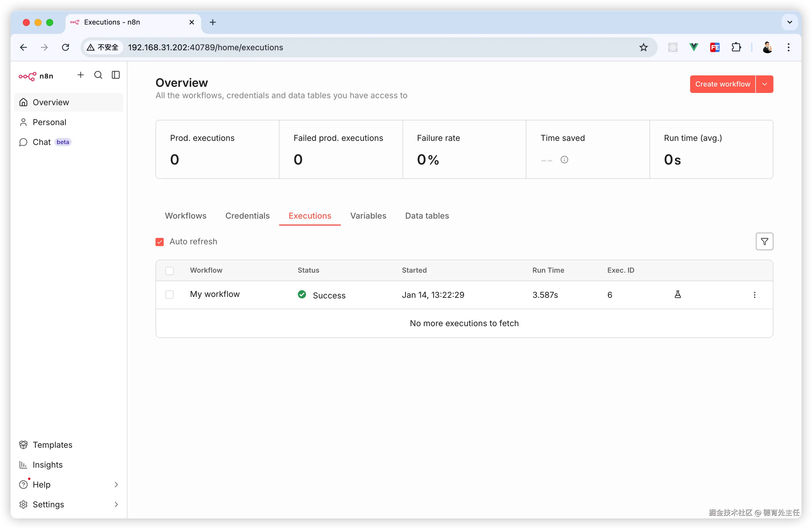Disable the Auto refresh checkbox
Screen dimensions: 812x529
(x=160, y=242)
